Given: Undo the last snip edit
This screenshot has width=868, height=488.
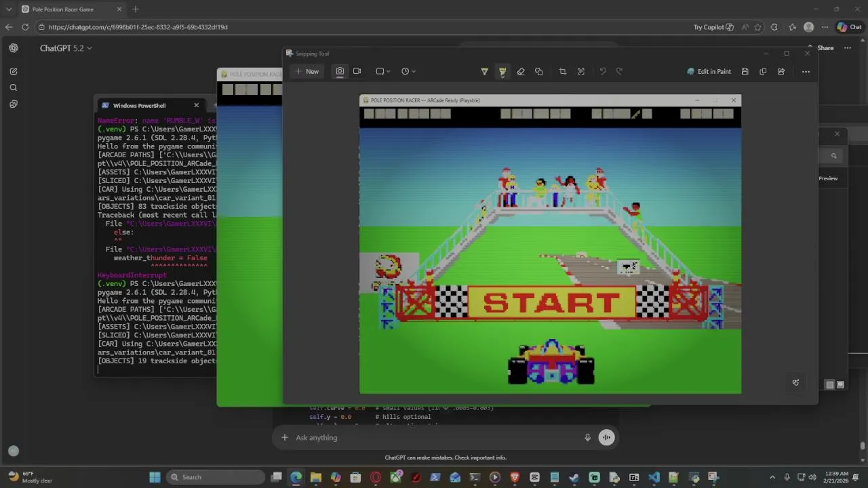Looking at the screenshot, I should pos(603,71).
